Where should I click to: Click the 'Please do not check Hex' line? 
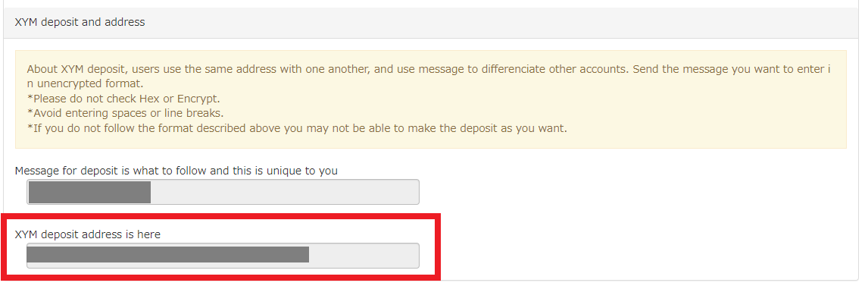[123, 99]
